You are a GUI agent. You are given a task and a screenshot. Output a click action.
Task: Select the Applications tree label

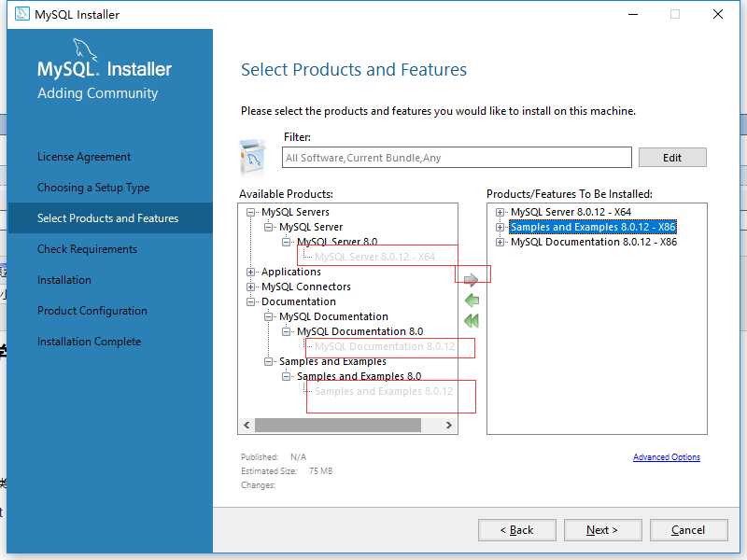[x=291, y=272]
